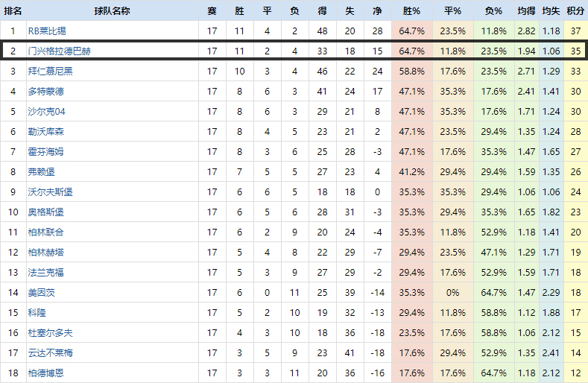
Task: Click the 门兴格拉德巴赫 team name
Action: [60, 51]
